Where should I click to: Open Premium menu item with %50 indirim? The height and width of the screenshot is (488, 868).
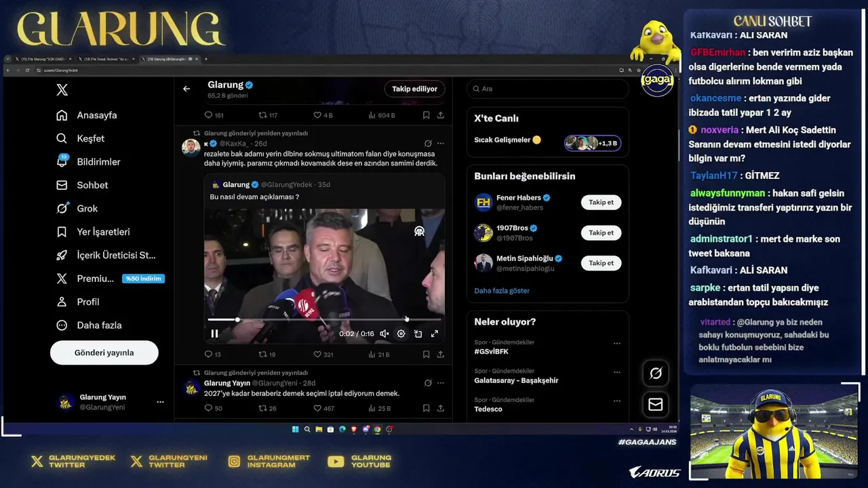point(110,279)
